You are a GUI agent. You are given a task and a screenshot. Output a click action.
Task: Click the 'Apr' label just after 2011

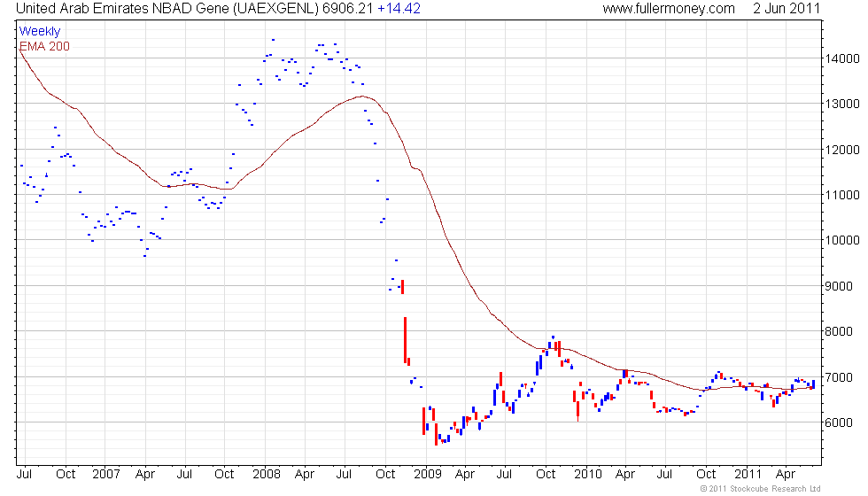pos(786,475)
